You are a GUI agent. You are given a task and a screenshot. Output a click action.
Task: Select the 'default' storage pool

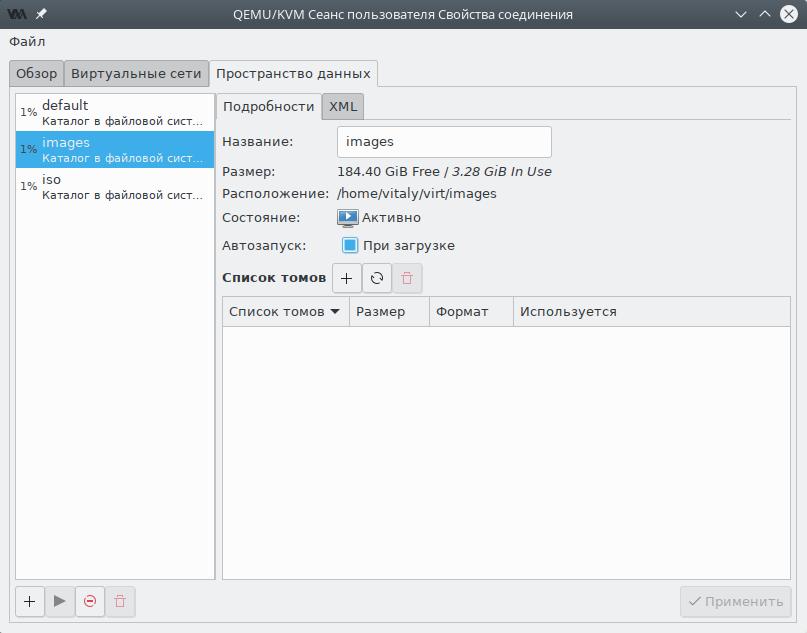(x=115, y=112)
